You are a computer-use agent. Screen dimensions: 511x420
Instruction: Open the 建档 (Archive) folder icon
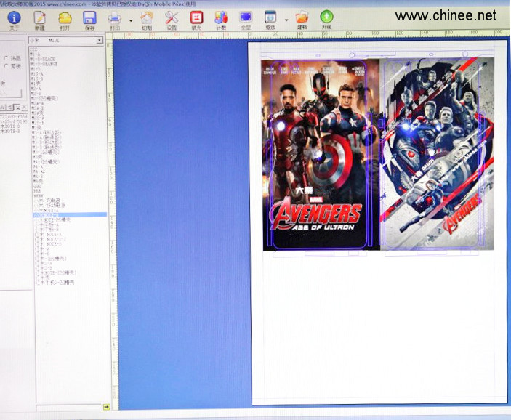click(x=302, y=17)
